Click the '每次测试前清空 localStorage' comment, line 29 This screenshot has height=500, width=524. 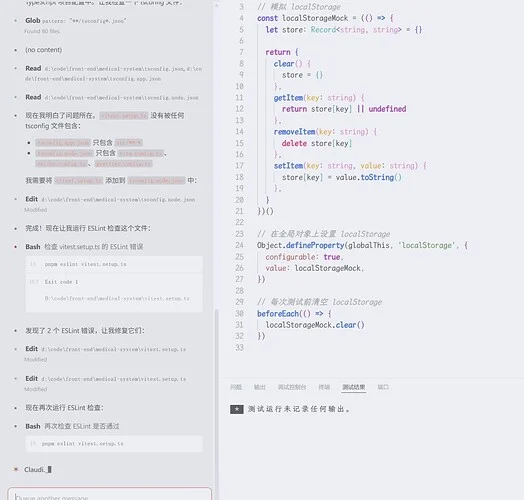(x=319, y=302)
